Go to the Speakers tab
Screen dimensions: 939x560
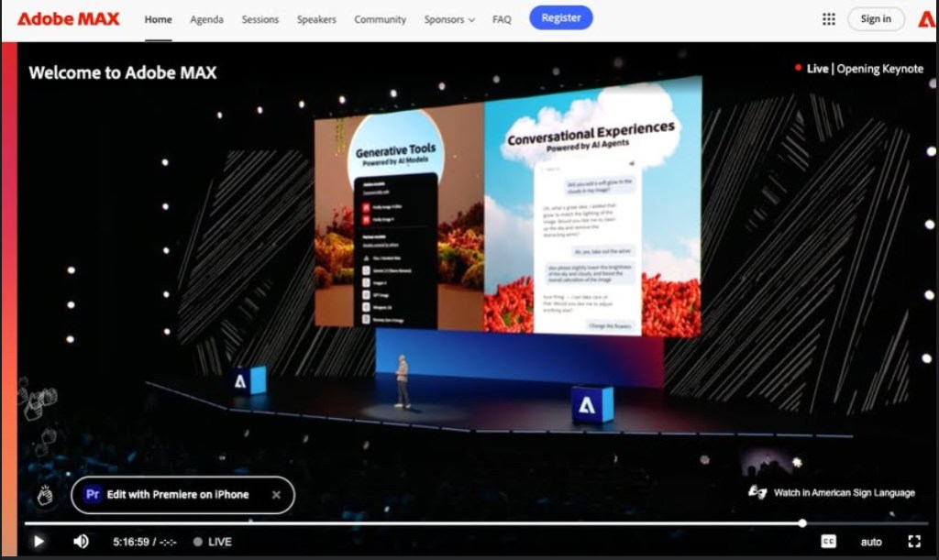pyautogui.click(x=316, y=19)
